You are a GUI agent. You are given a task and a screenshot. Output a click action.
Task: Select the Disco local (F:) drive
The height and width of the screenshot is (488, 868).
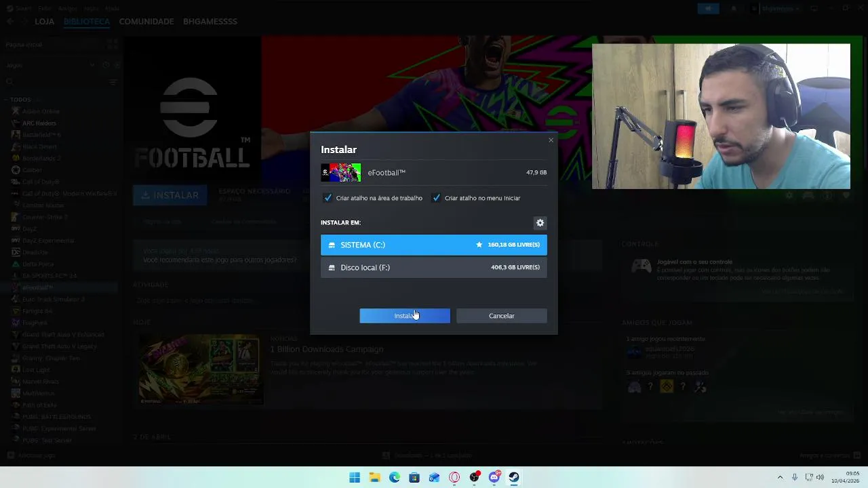(x=434, y=268)
